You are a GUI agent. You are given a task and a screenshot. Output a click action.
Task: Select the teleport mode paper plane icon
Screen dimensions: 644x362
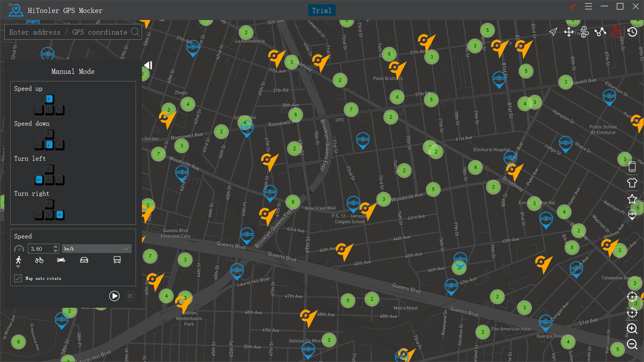(553, 32)
